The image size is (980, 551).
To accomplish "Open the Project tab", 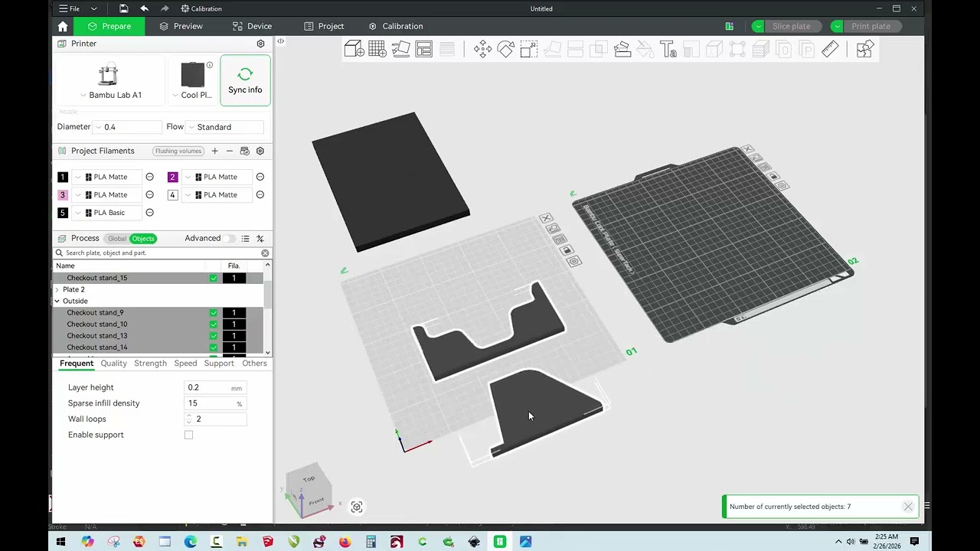I will coord(324,26).
